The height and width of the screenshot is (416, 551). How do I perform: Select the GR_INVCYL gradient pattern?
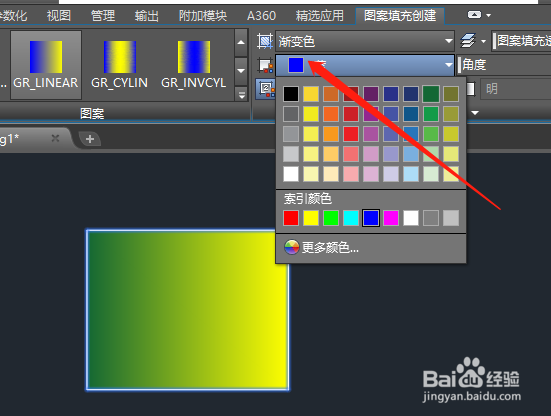194,65
